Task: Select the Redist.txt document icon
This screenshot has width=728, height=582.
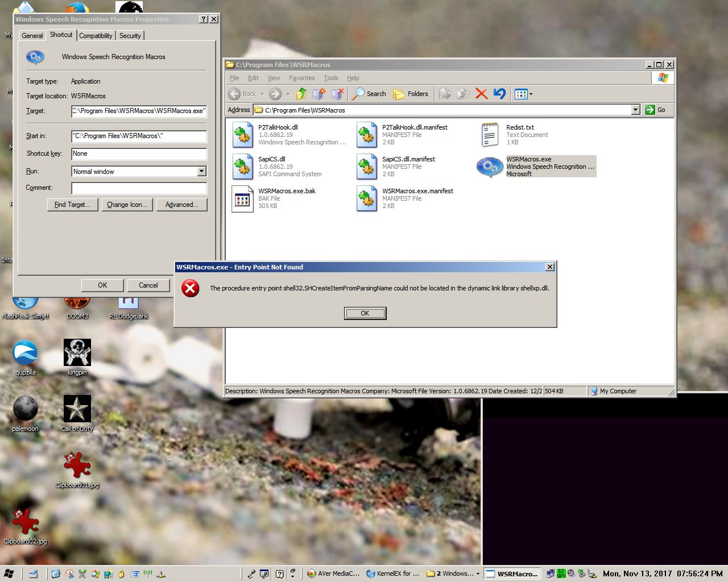Action: pyautogui.click(x=490, y=135)
